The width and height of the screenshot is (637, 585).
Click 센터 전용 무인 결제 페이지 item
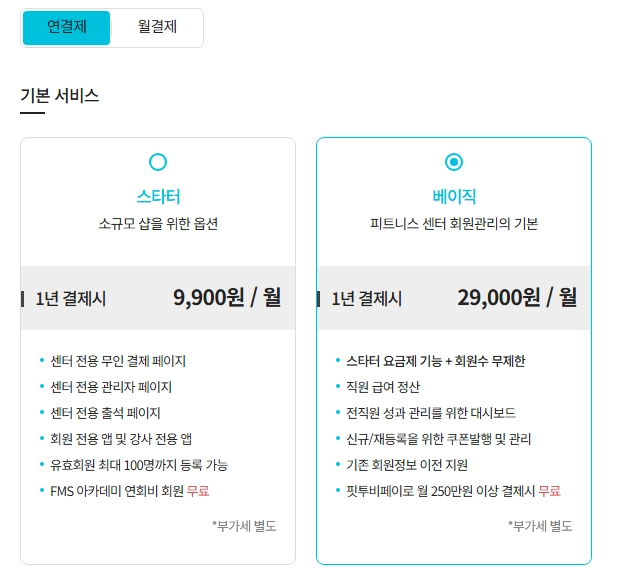(118, 361)
